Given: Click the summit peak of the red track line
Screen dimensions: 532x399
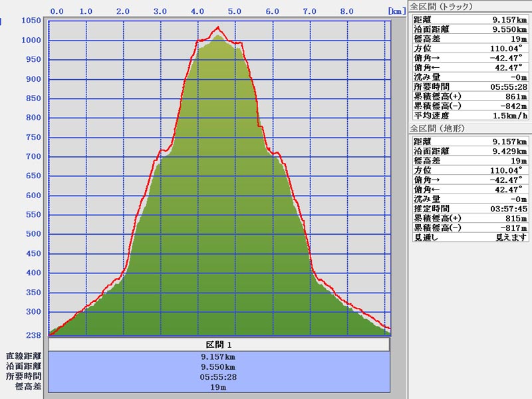Looking at the screenshot, I should click(217, 27).
